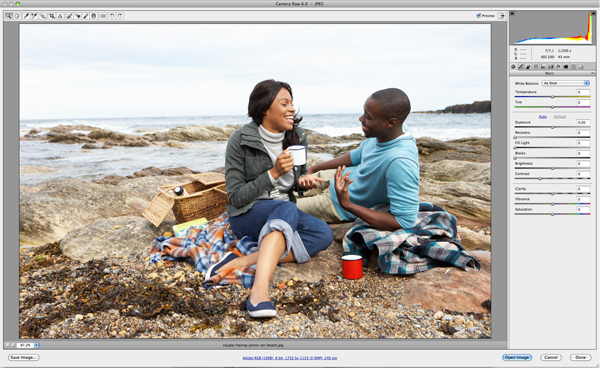Click the Recovery slider handle
The image size is (600, 368).
[x=515, y=137]
